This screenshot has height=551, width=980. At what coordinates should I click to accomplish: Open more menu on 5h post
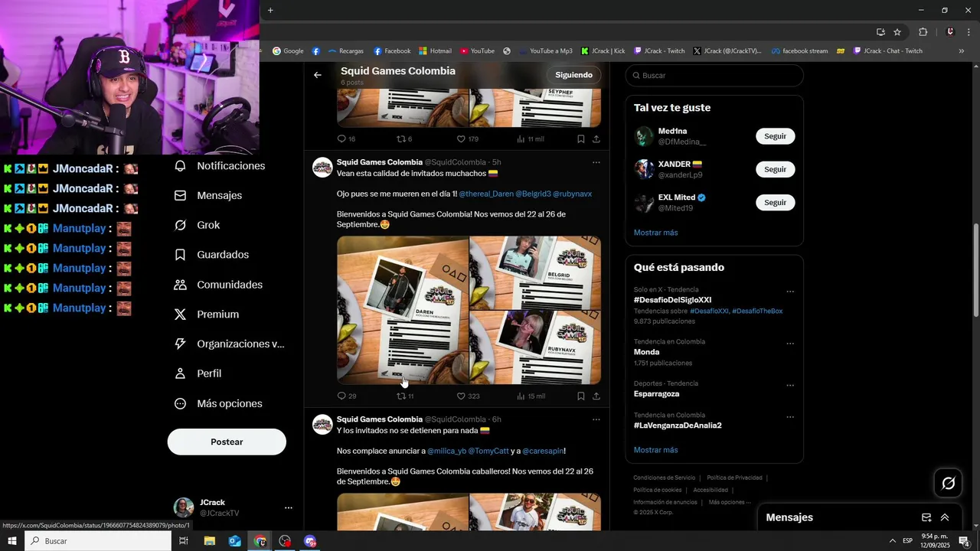(x=596, y=162)
